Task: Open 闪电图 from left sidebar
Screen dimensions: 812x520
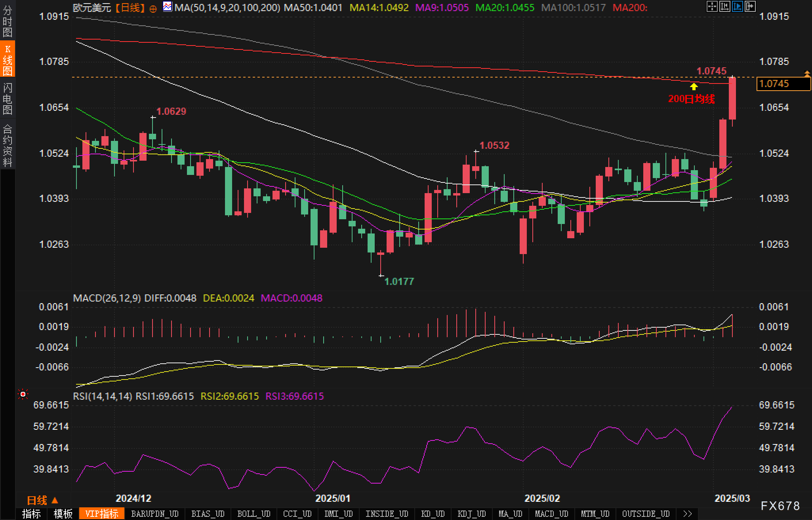Action: pos(7,99)
